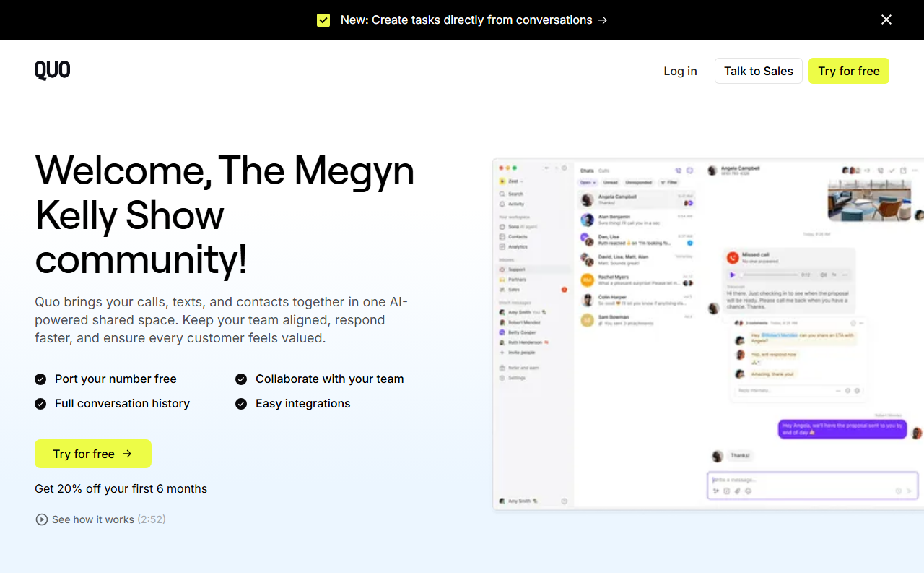Close the announcement banner
924x578 pixels.
(886, 20)
